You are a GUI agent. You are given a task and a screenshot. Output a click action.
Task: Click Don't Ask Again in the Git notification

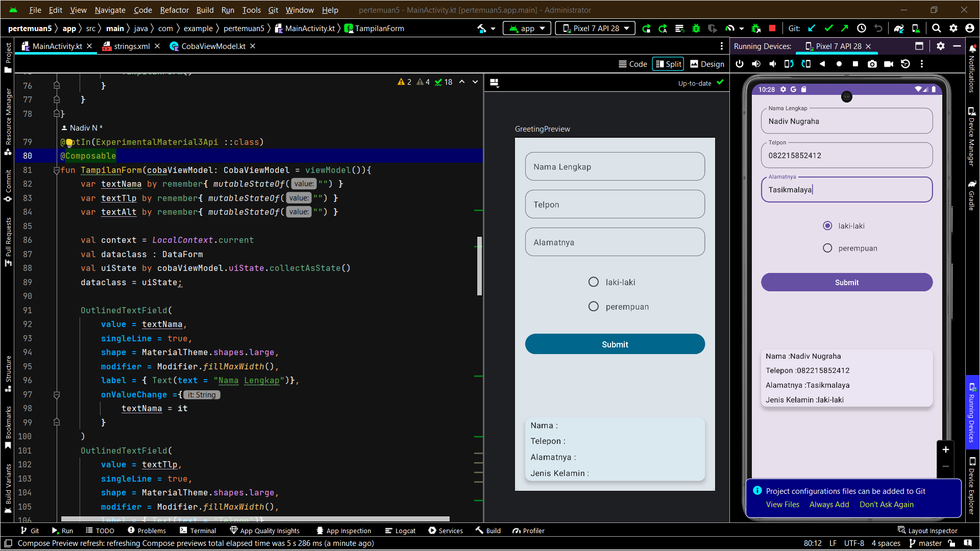887,504
